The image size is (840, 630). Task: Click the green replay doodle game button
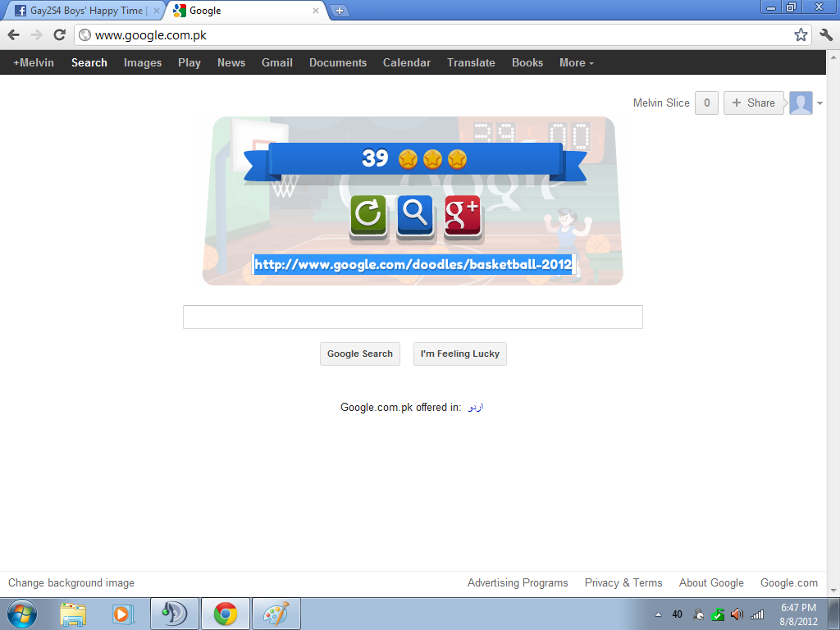coord(368,217)
